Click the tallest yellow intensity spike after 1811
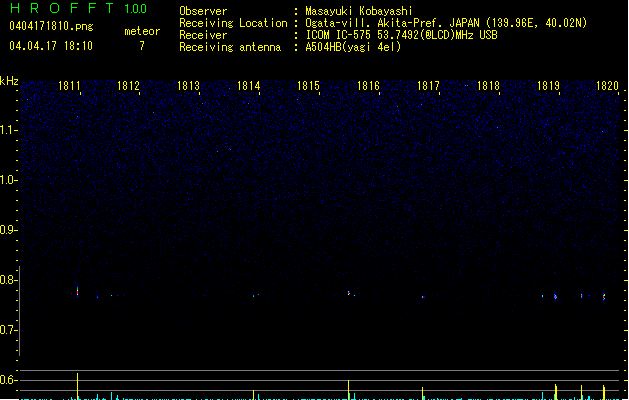 pyautogui.click(x=77, y=386)
